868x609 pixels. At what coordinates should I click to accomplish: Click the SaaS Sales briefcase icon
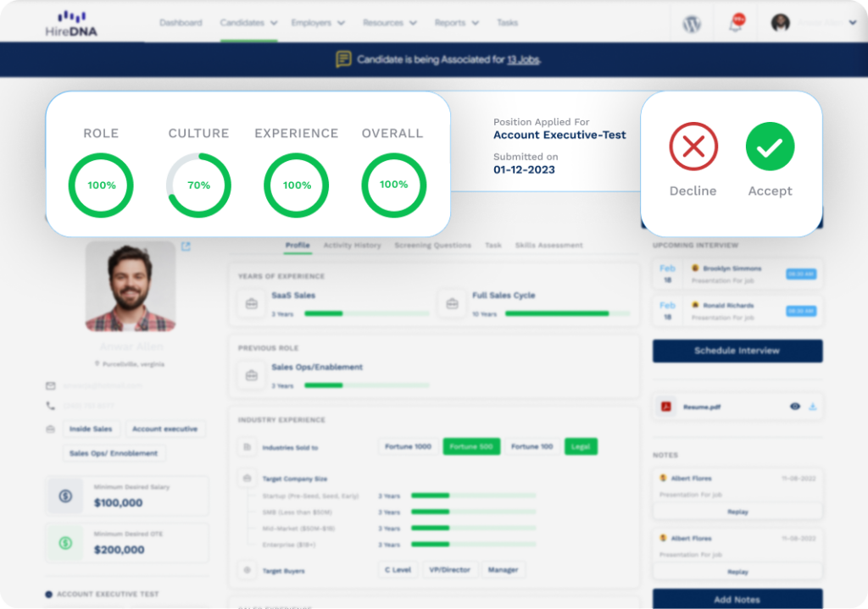pyautogui.click(x=251, y=304)
